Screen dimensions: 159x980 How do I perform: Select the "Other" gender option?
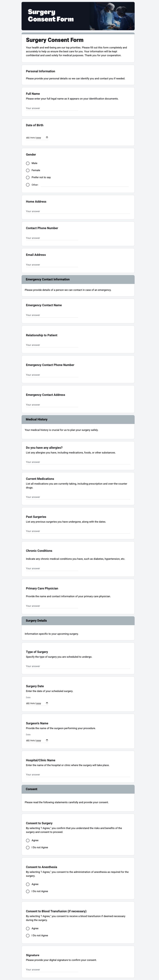(27, 185)
